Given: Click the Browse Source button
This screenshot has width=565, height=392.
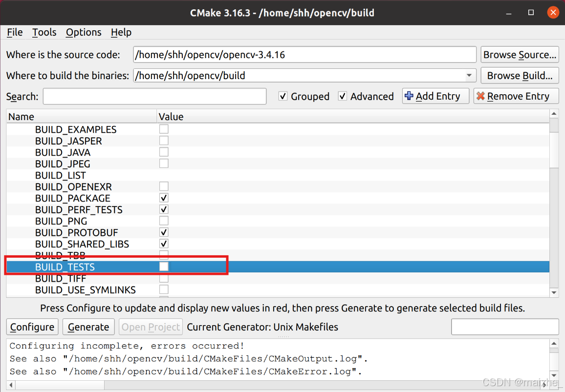Looking at the screenshot, I should 520,55.
